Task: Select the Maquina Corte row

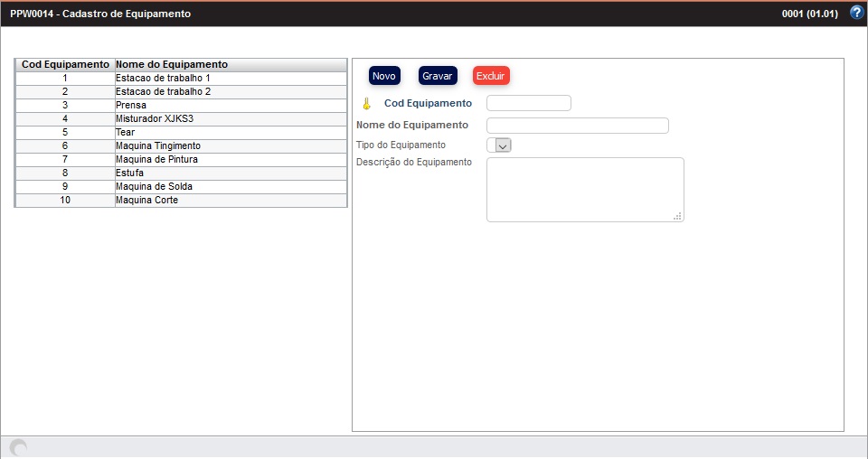Action: click(x=146, y=201)
